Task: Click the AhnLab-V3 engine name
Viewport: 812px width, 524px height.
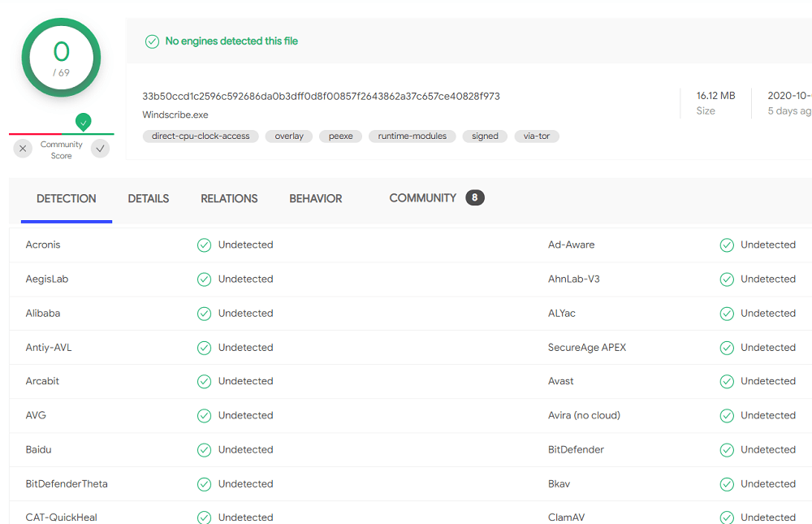Action: (x=574, y=279)
